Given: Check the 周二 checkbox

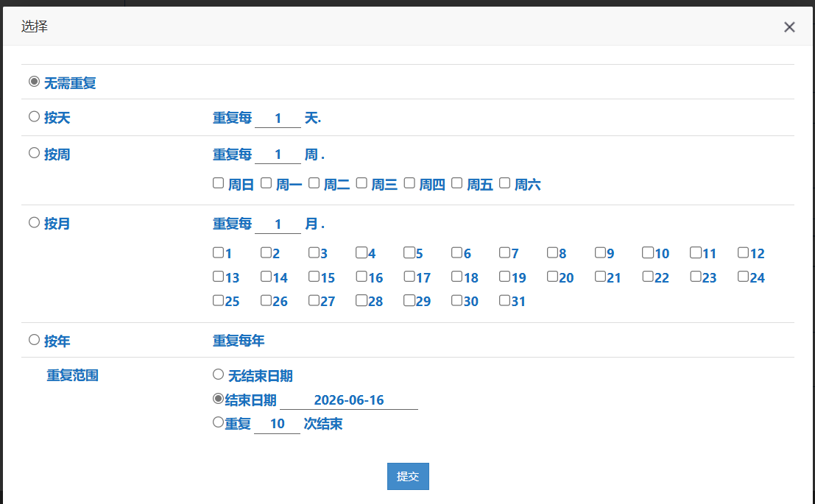Looking at the screenshot, I should click(314, 183).
